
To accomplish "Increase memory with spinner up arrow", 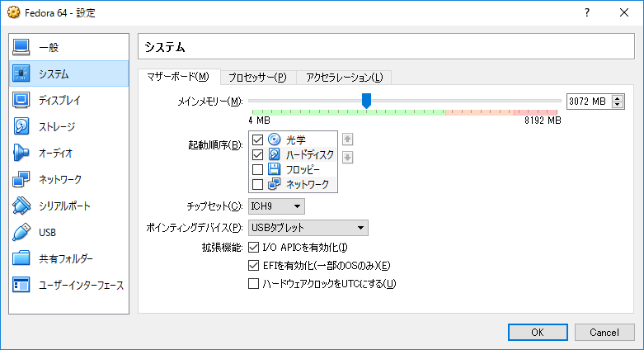I will tap(618, 98).
